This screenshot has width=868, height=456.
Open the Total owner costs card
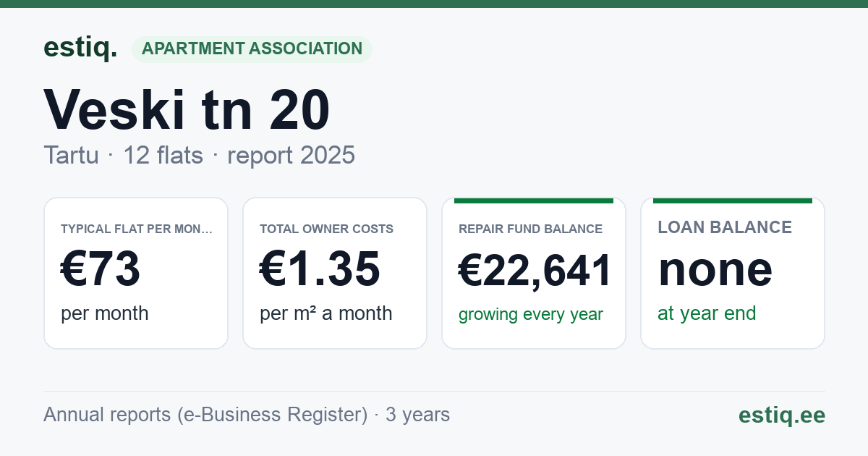coord(335,273)
